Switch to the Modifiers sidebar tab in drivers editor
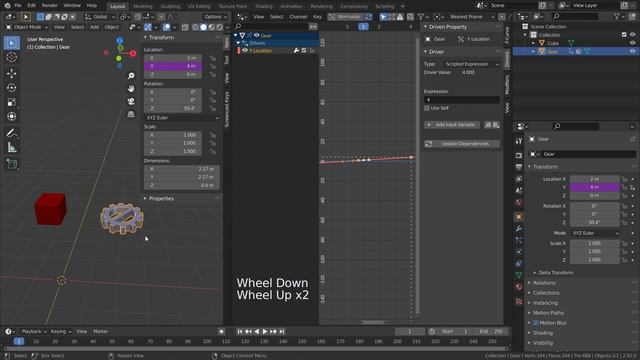The width and height of the screenshot is (640, 360). click(507, 84)
